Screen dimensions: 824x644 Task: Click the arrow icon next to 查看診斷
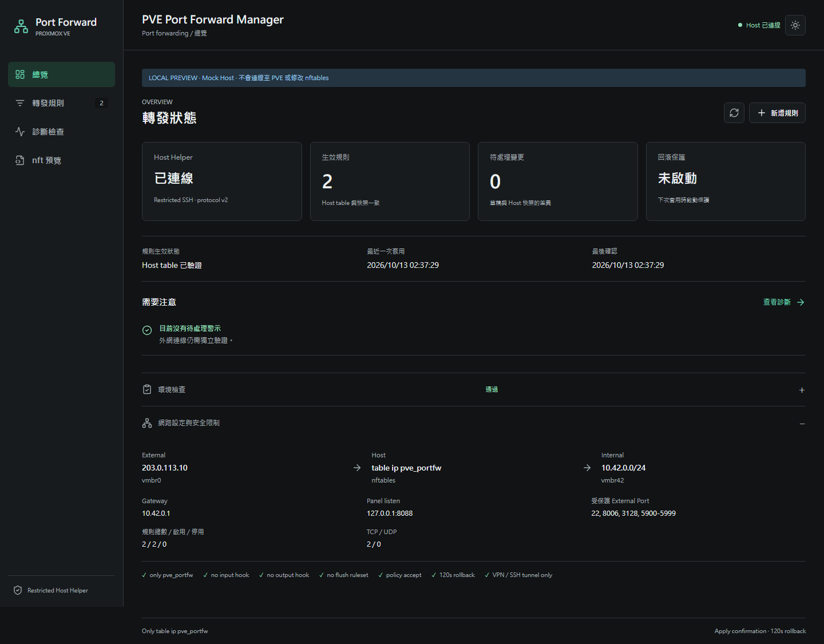tap(801, 302)
